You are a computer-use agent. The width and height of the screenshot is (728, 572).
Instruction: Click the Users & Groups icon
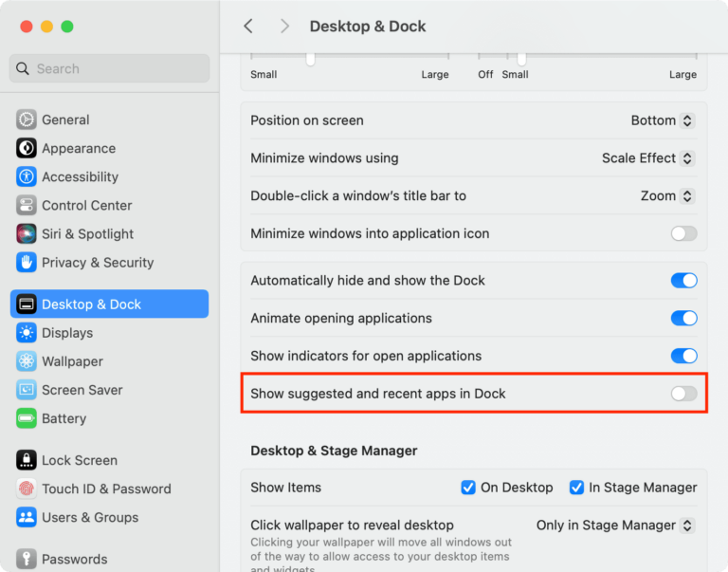(x=27, y=517)
